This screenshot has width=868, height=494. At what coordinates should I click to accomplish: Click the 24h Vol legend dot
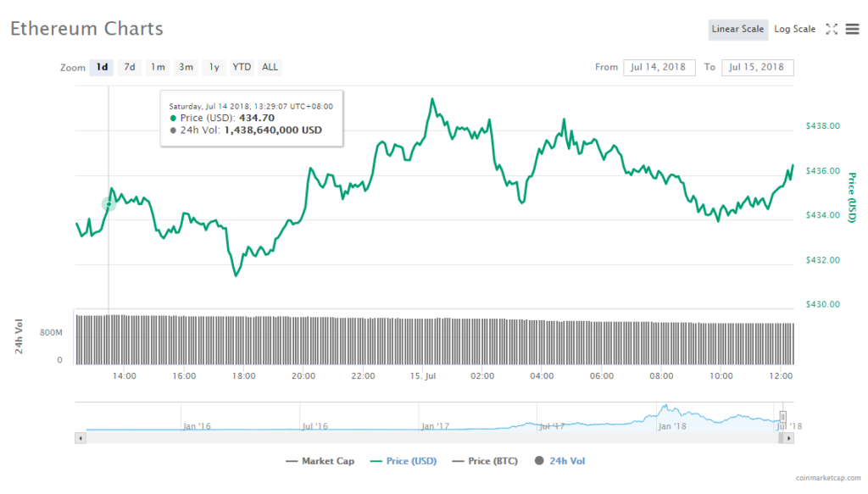tap(539, 461)
